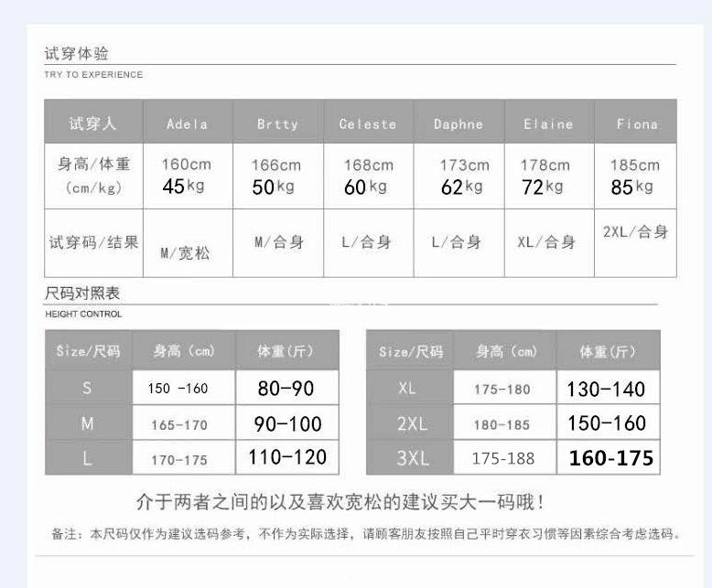Select the S size row label
The image size is (712, 588).
click(89, 388)
